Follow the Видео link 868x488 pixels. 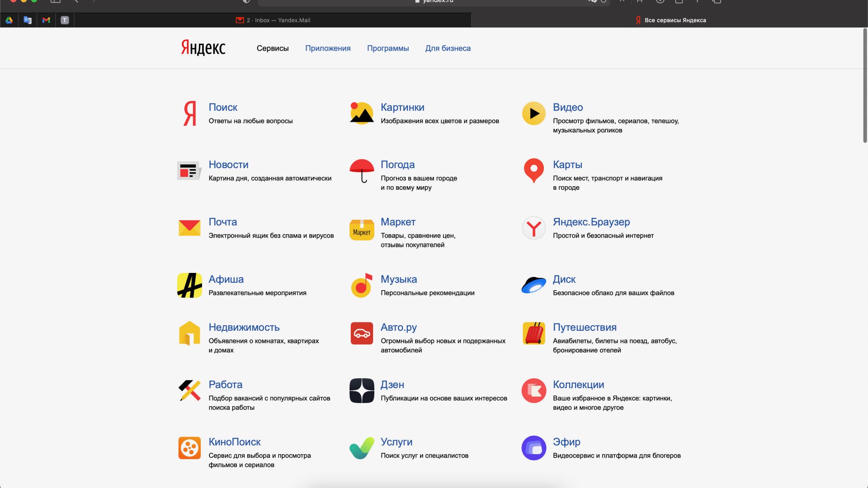(x=568, y=107)
